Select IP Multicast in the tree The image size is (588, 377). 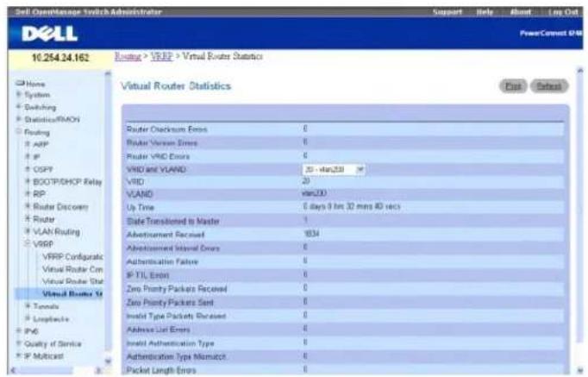coord(43,356)
